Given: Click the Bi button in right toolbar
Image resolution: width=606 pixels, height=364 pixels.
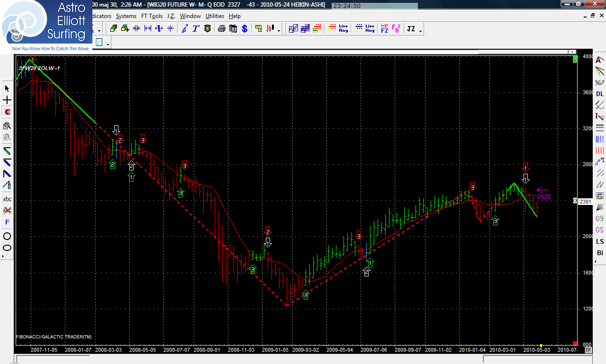Looking at the screenshot, I should (599, 253).
